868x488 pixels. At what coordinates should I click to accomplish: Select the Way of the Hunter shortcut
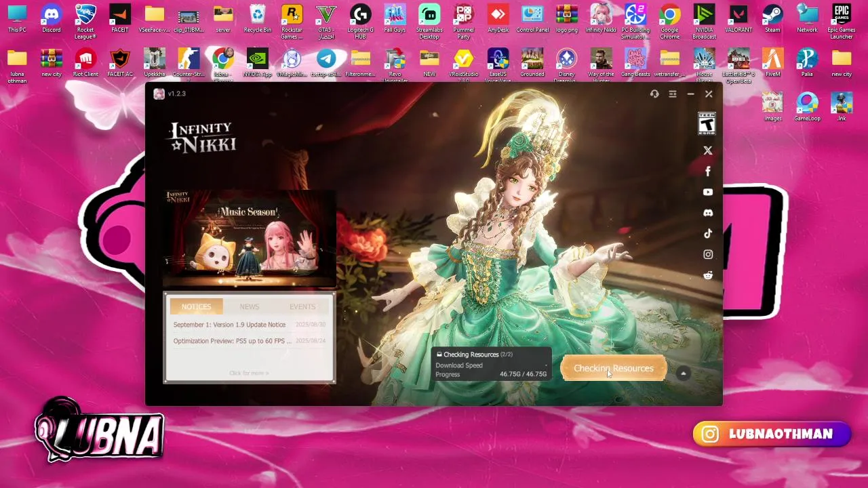[x=601, y=65]
